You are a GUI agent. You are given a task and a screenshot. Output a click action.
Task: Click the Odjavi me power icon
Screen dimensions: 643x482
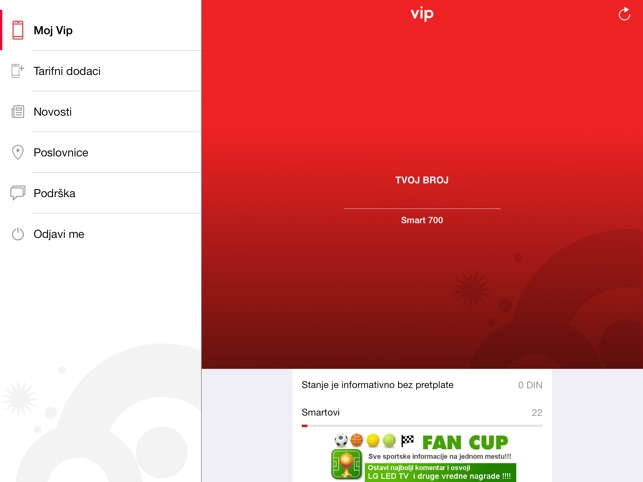point(18,234)
